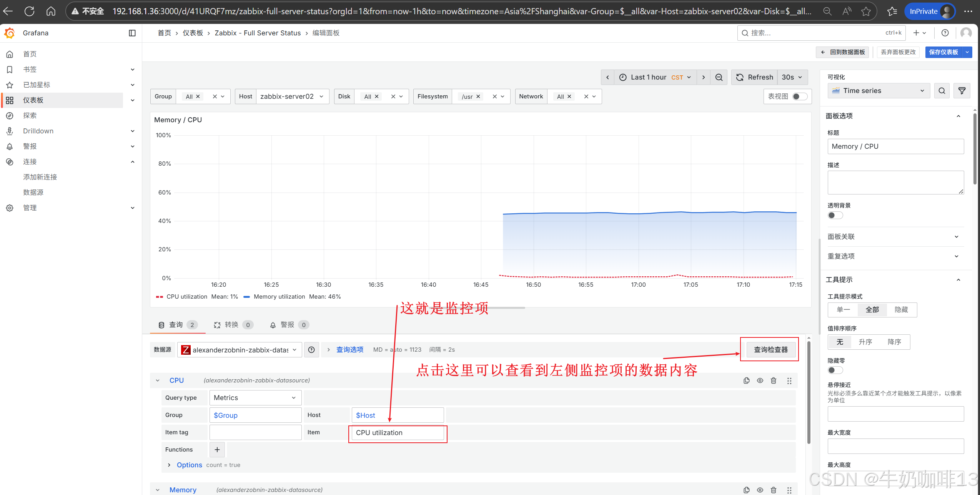
Task: Select 降序 for value sort order
Action: pos(894,342)
